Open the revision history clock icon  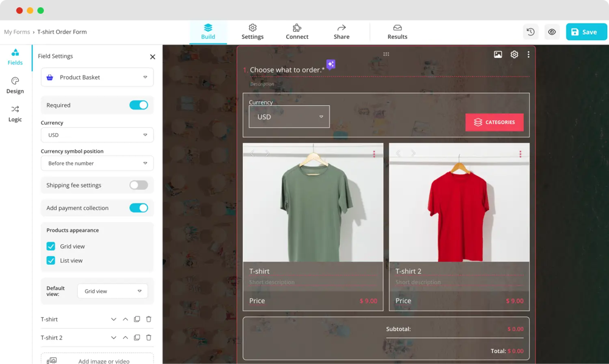coord(530,32)
